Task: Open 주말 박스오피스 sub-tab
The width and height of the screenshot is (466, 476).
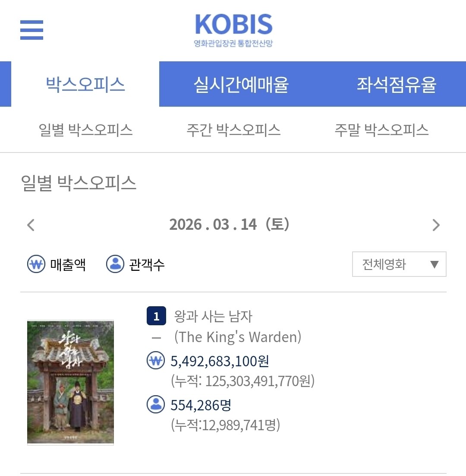Action: [x=381, y=130]
